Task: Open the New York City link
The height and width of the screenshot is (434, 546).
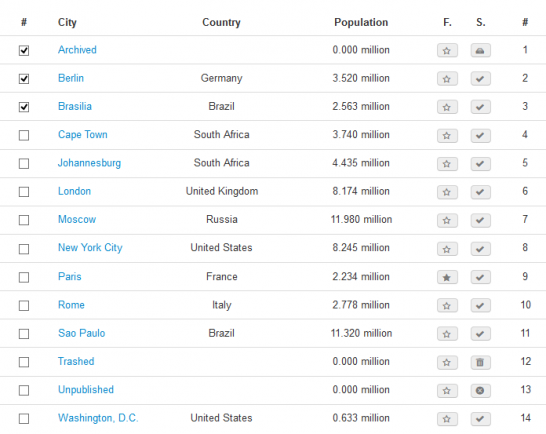Action: tap(90, 248)
